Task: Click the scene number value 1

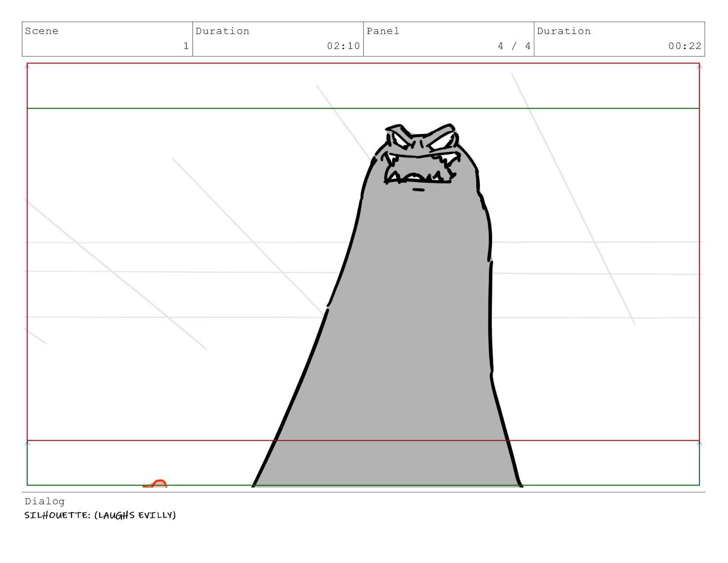Action: coord(186,46)
